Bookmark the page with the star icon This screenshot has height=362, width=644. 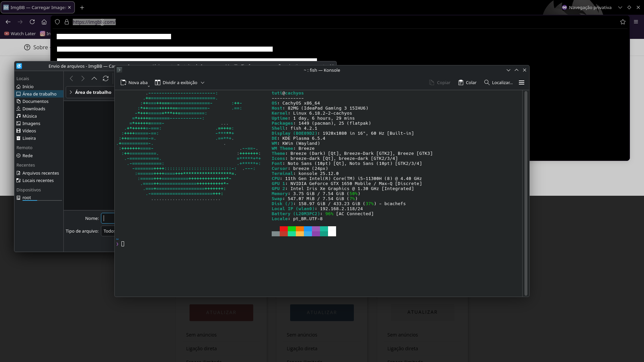tap(623, 22)
